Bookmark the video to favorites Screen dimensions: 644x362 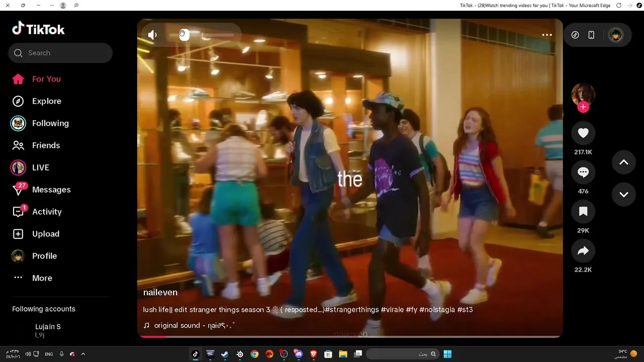coord(583,212)
